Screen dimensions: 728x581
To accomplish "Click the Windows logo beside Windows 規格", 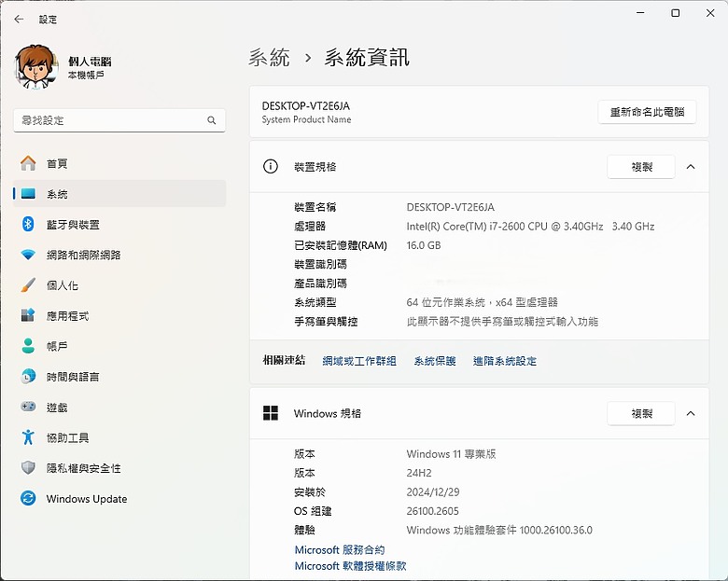I will 271,413.
